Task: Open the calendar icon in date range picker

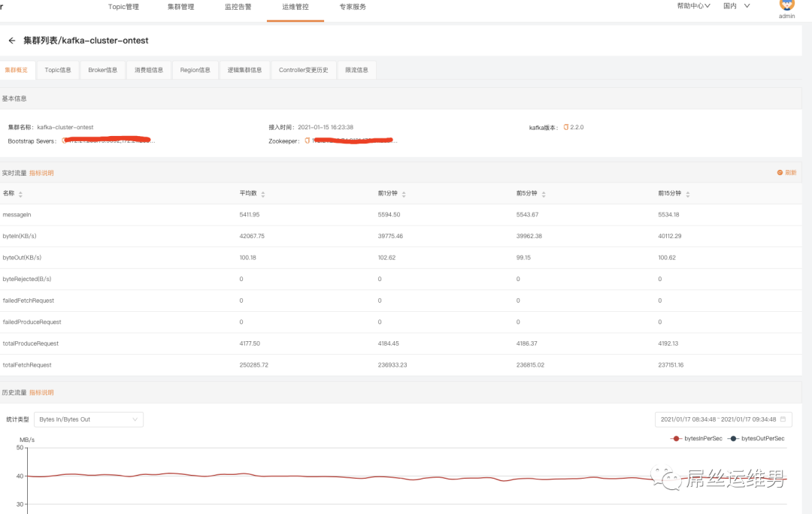Action: coord(783,419)
